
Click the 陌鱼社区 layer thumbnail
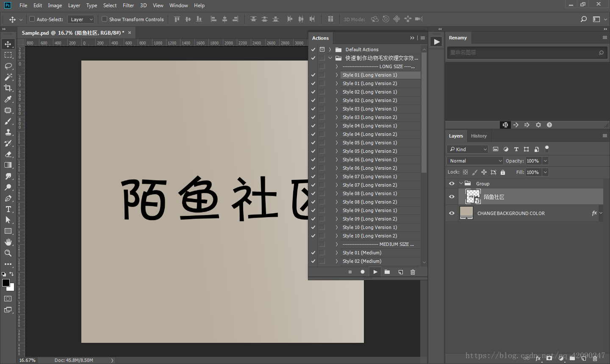[x=473, y=197]
